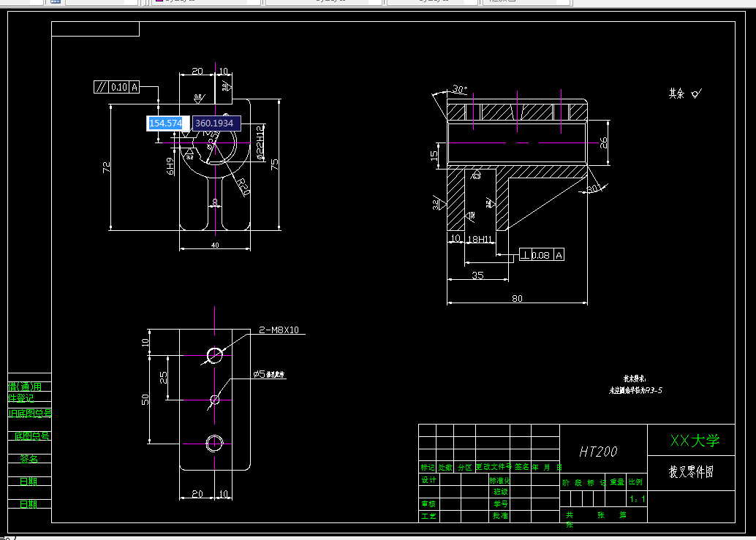Select the 处数 title block cell
Image resolution: width=756 pixels, height=540 pixels.
[445, 467]
